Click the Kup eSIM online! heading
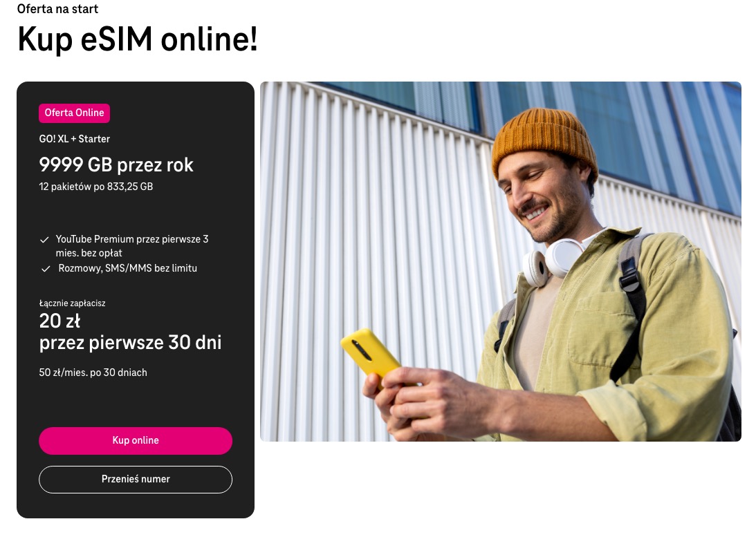This screenshot has height=537, width=756. (138, 39)
